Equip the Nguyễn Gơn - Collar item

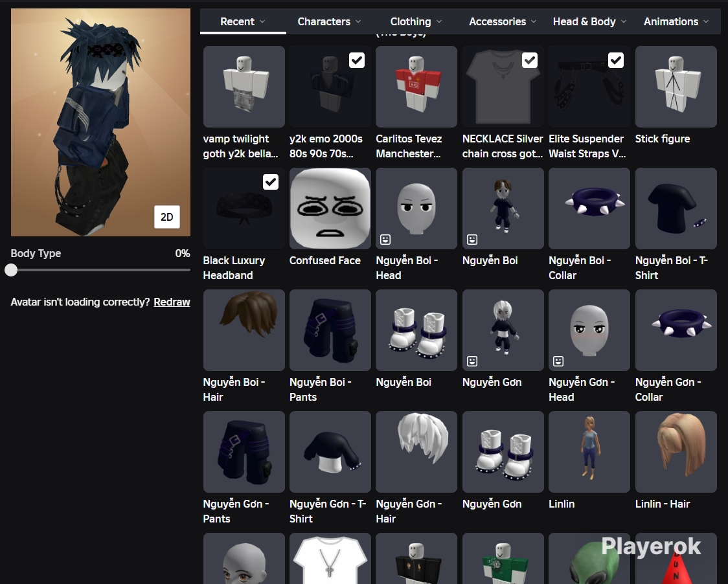(x=676, y=330)
